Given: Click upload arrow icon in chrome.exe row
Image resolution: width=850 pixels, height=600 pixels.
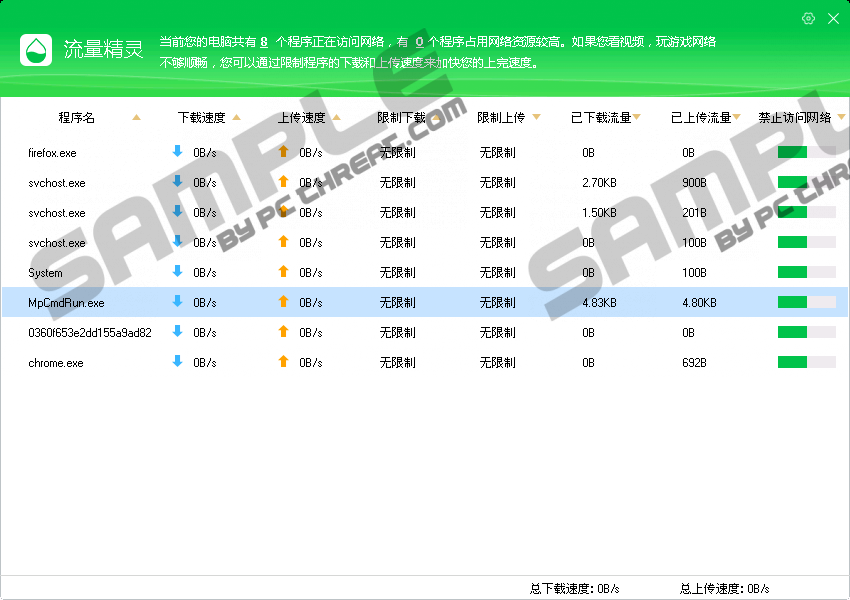Looking at the screenshot, I should click(283, 362).
